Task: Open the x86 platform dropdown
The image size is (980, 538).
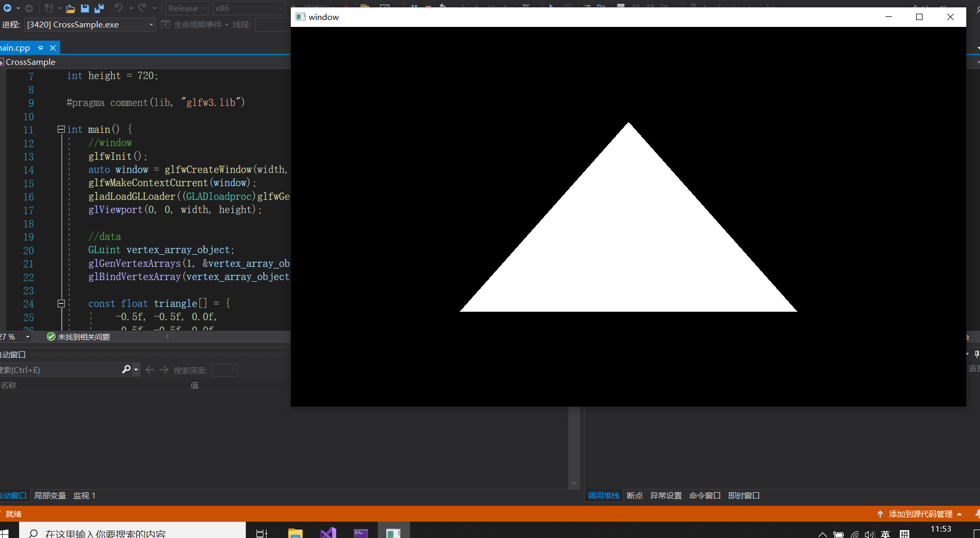Action: pyautogui.click(x=249, y=8)
